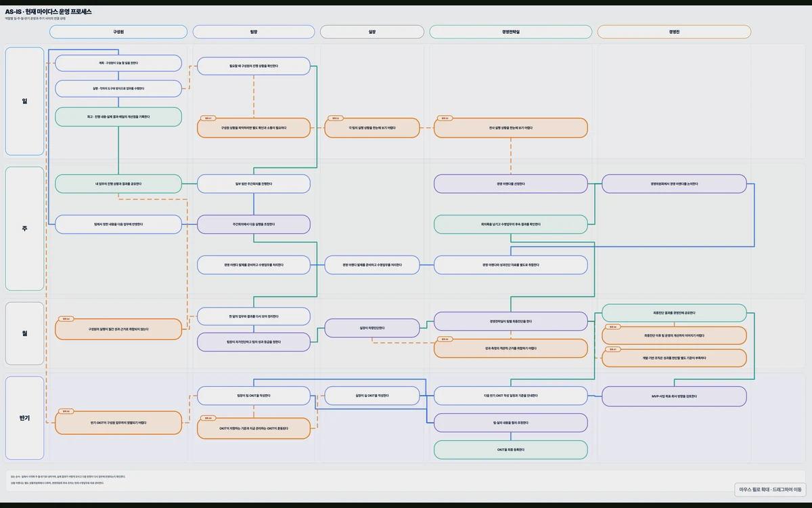This screenshot has width=812, height=508.
Task: Select '경영위원회에서 경영 아젠다를 논의한다' node
Action: (674, 184)
